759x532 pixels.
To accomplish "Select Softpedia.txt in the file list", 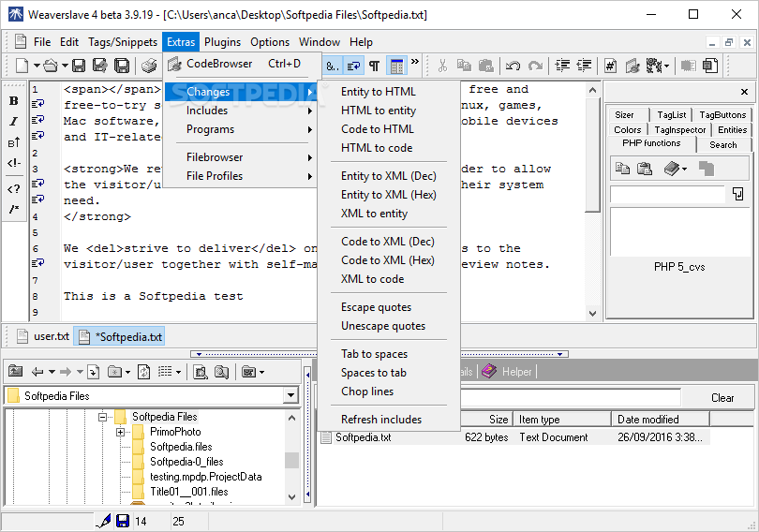I will pos(363,437).
